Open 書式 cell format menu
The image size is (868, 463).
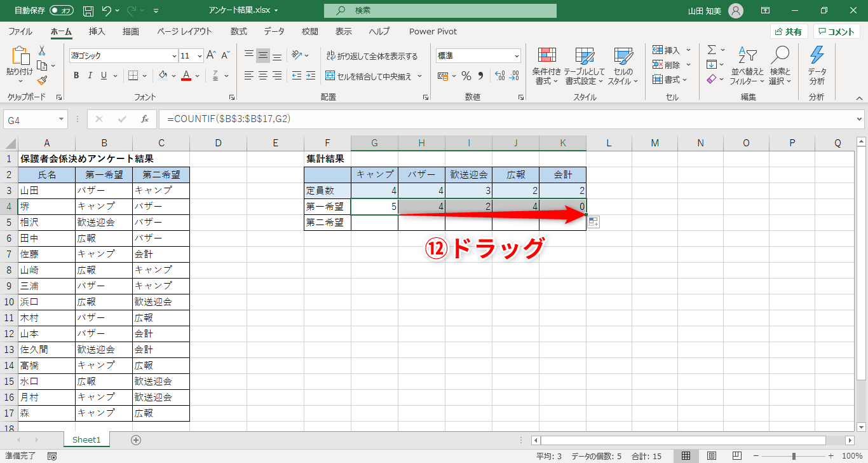pyautogui.click(x=671, y=79)
